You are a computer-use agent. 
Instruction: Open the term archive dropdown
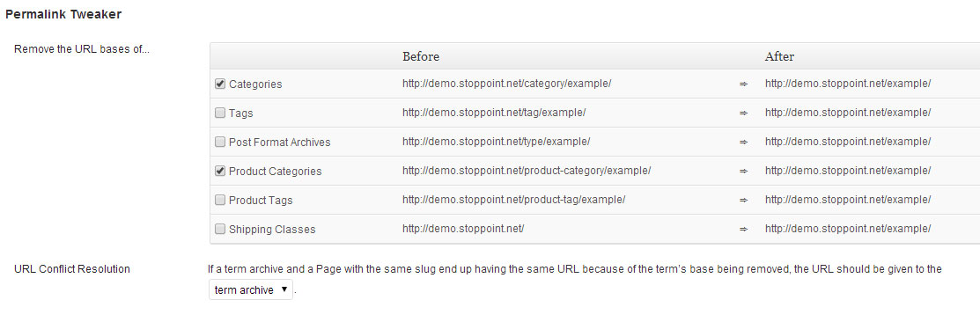[251, 289]
